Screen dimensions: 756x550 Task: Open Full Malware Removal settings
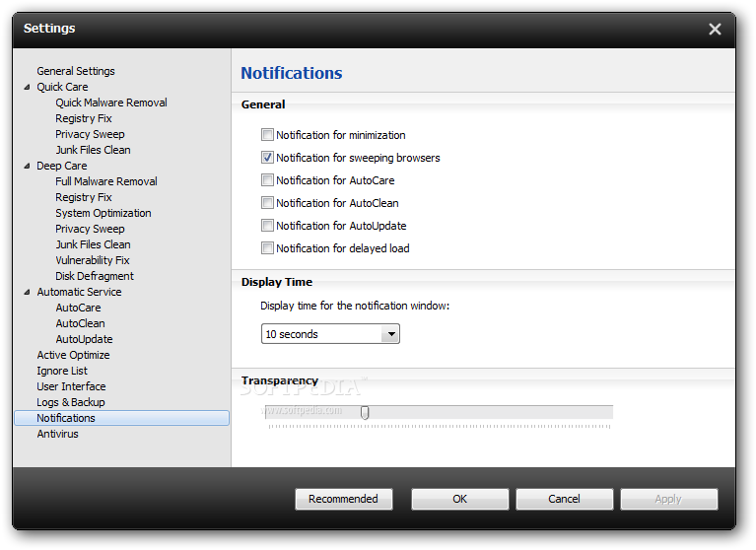(106, 181)
